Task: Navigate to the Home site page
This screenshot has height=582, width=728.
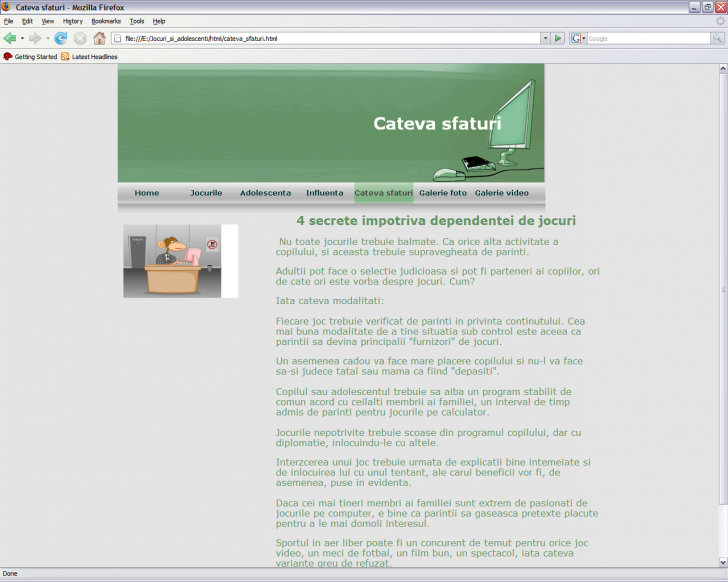Action: click(147, 193)
